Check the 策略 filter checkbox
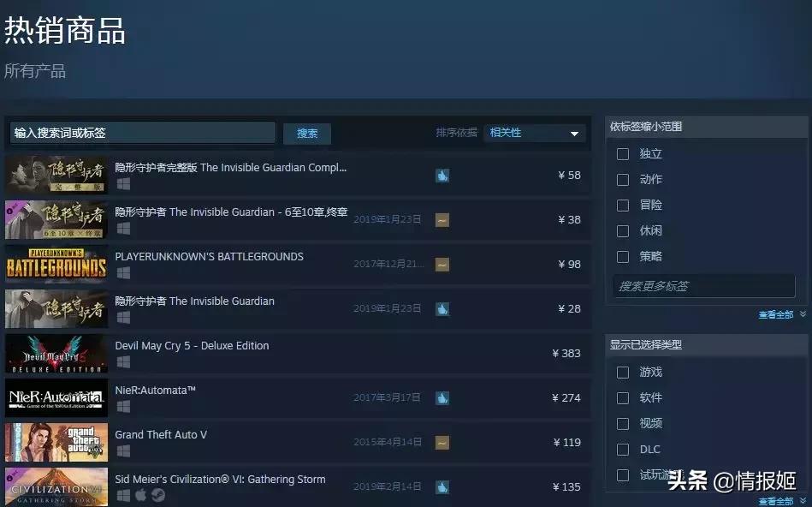This screenshot has width=812, height=507. point(622,256)
